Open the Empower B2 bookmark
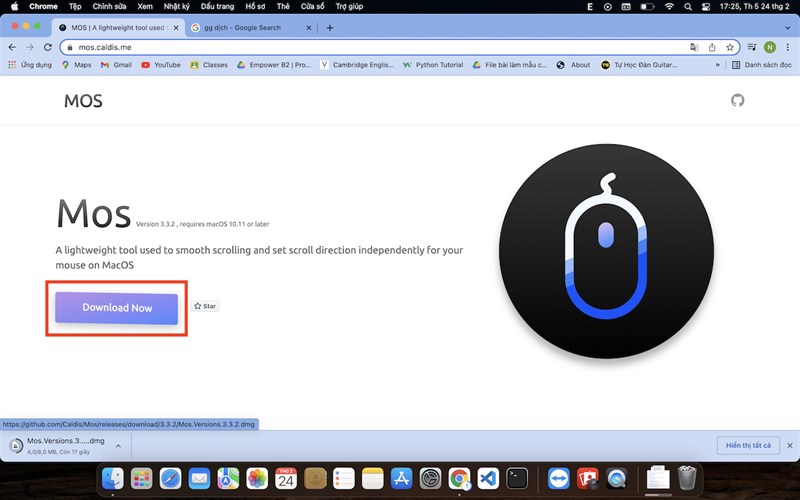Screen dimensions: 800x500 pyautogui.click(x=274, y=65)
